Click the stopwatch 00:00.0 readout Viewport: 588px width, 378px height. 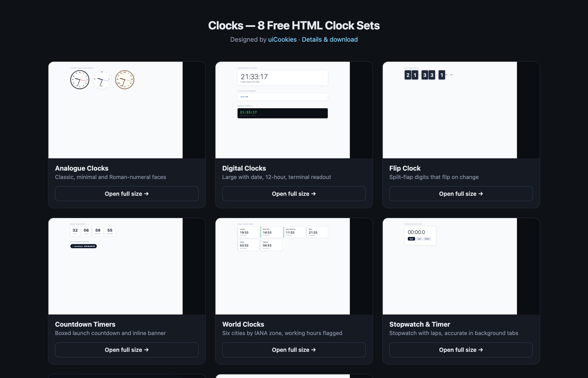[x=416, y=232]
